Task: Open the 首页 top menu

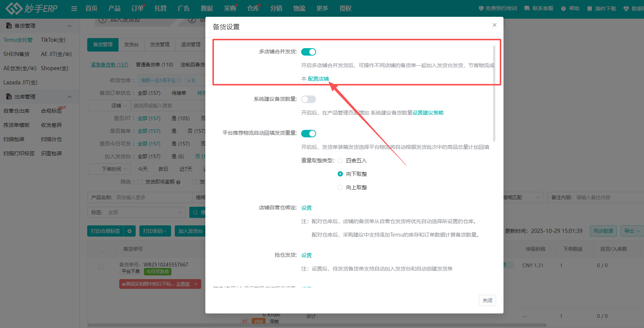Action: pyautogui.click(x=91, y=8)
